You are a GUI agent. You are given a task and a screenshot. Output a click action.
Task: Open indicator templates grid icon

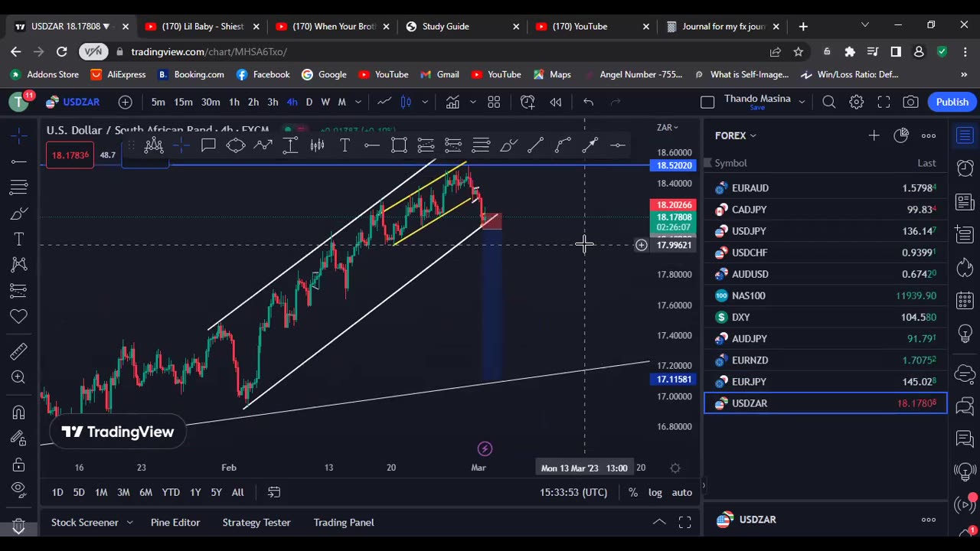pyautogui.click(x=494, y=102)
